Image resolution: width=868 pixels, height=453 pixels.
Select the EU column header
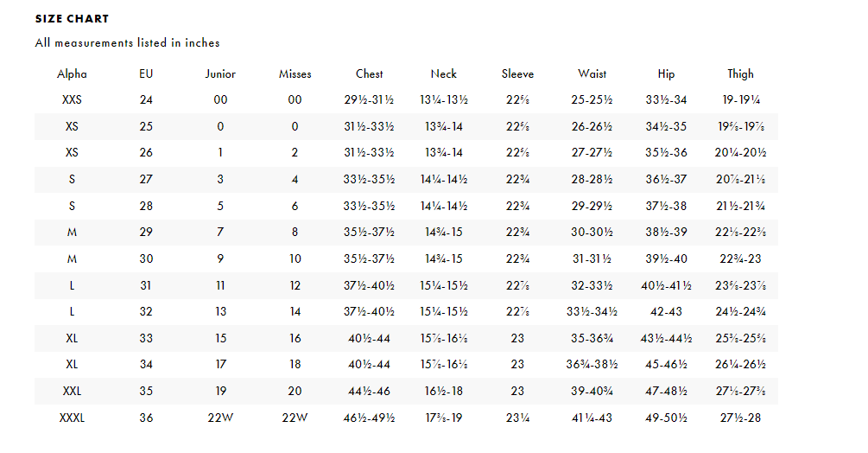[x=146, y=74]
